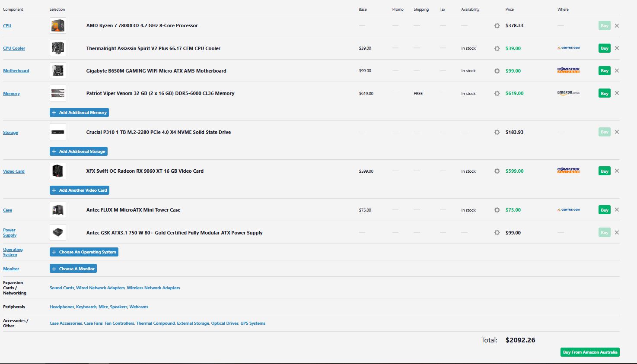Open the XFX Radeon RX 9060 XT thumbnail
637x364 pixels.
pyautogui.click(x=58, y=171)
